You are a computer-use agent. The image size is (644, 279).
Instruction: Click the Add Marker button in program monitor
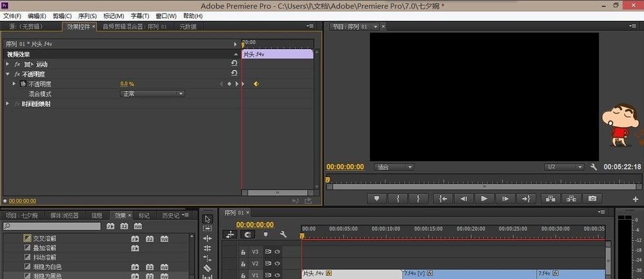click(x=377, y=198)
